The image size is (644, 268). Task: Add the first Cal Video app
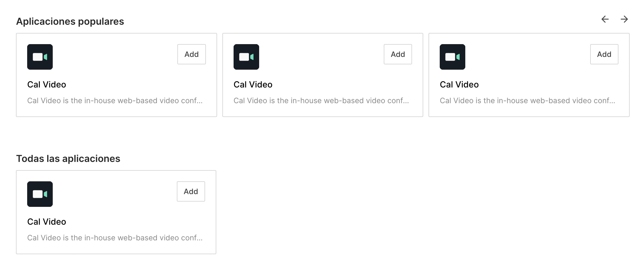click(x=191, y=54)
